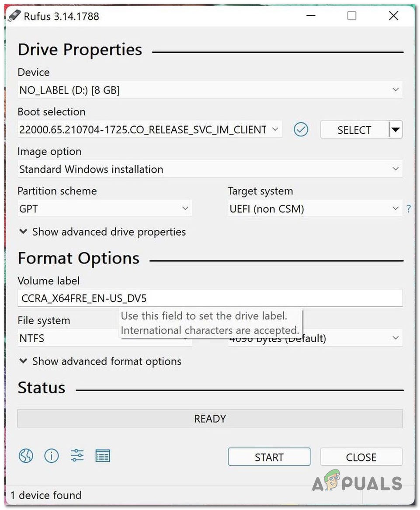Screen dimensions: 420x510
Task: Close the Rufus window with X
Action: pos(393,16)
